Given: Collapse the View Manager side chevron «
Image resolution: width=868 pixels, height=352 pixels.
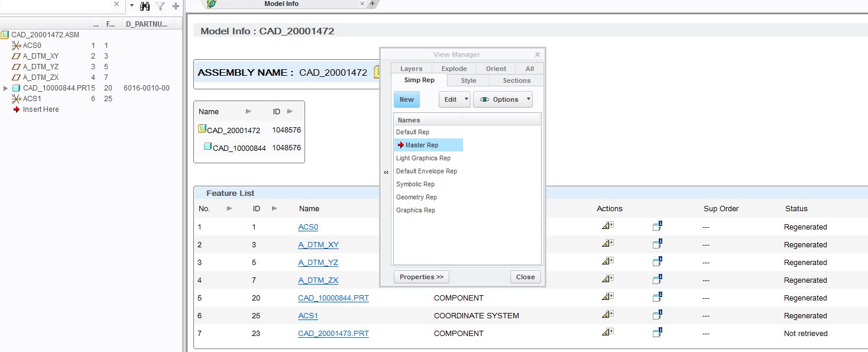Looking at the screenshot, I should pyautogui.click(x=386, y=172).
